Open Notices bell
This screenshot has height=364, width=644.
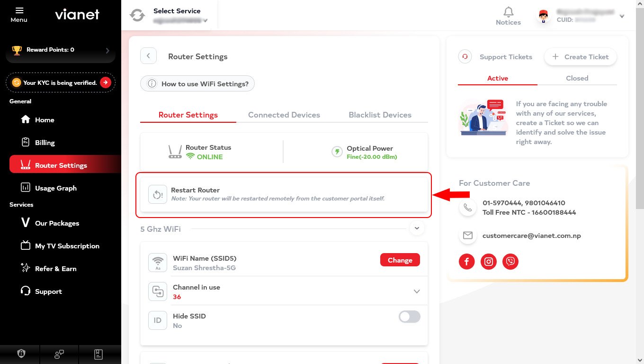pyautogui.click(x=508, y=16)
